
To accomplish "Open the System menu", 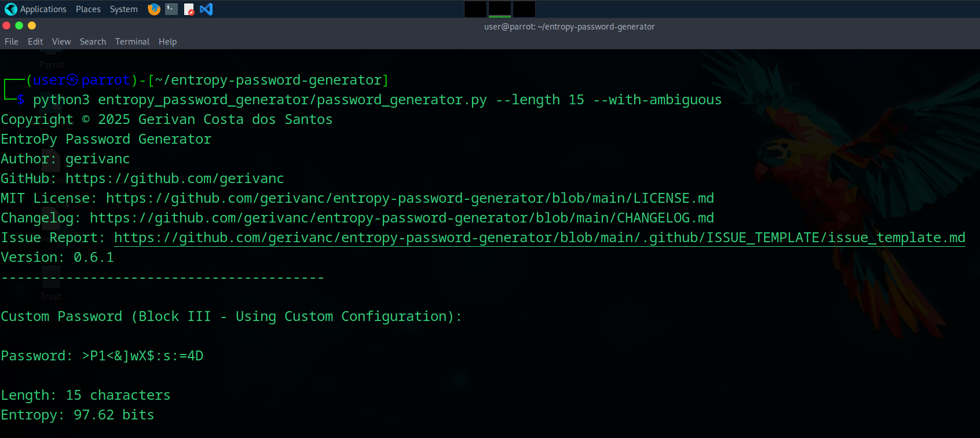I will (123, 9).
